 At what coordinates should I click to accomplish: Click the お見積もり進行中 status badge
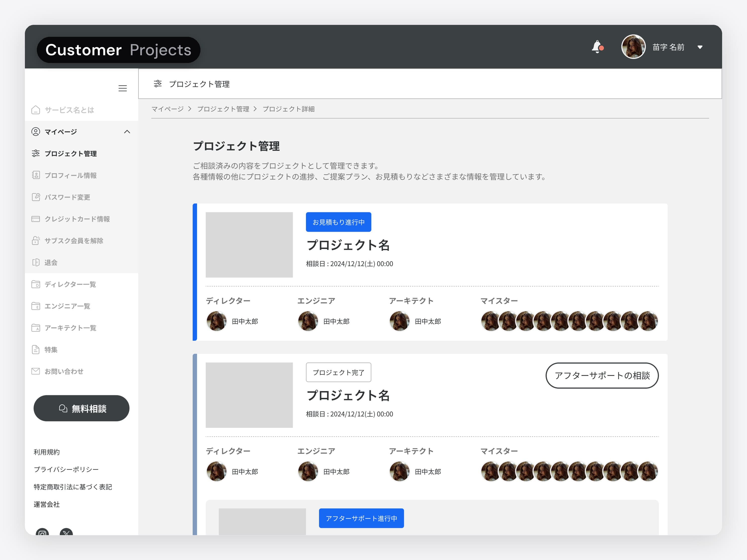338,222
